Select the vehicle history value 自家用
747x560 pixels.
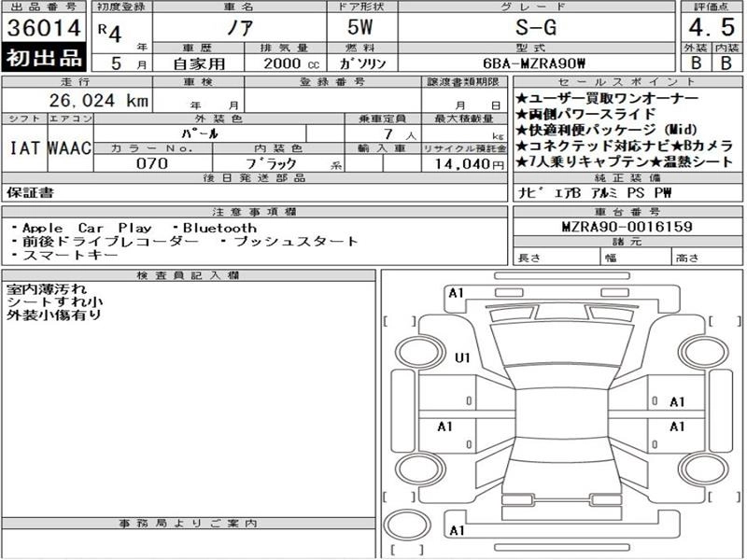point(199,63)
